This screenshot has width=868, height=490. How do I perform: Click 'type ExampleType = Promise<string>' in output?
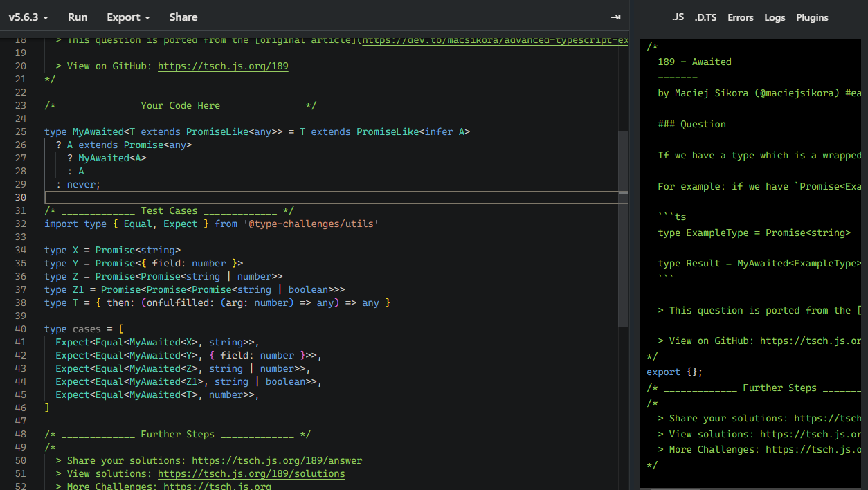pyautogui.click(x=754, y=233)
